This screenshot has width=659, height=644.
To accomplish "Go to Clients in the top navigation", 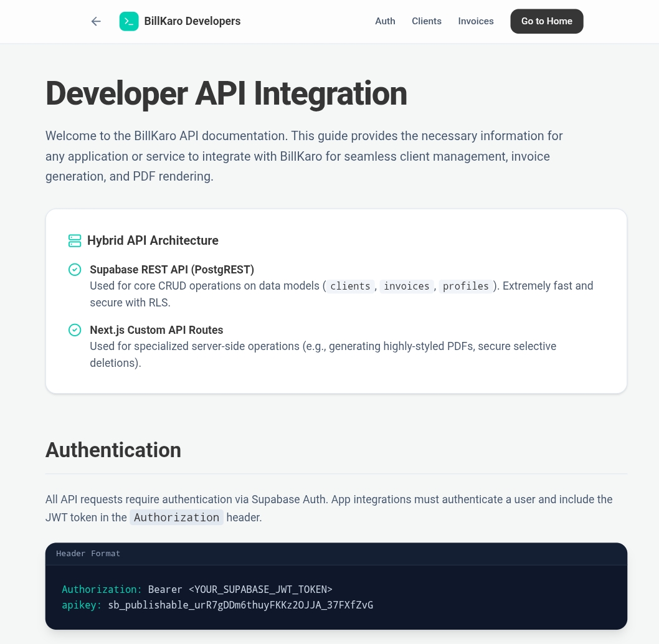I will (426, 21).
